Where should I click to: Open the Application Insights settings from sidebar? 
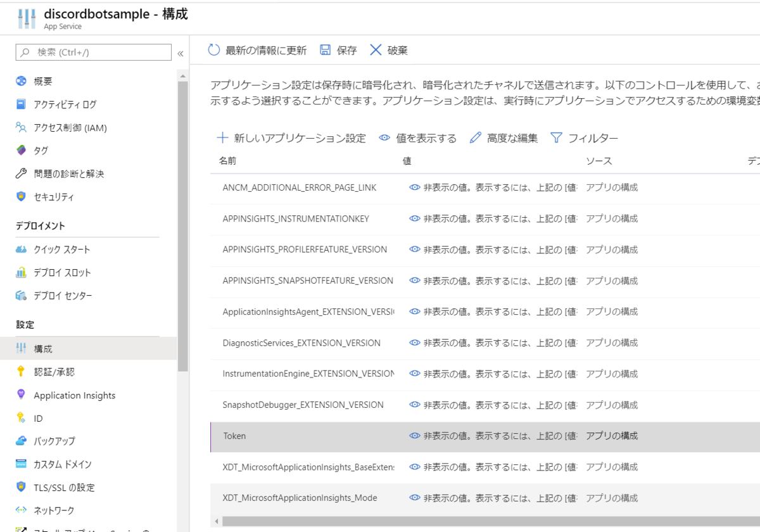[74, 395]
